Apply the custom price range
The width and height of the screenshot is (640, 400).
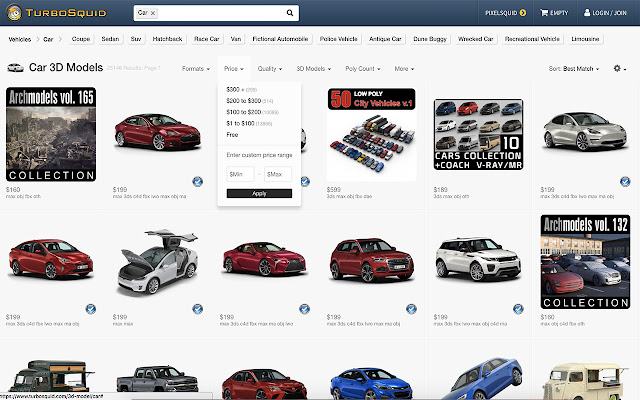point(259,193)
